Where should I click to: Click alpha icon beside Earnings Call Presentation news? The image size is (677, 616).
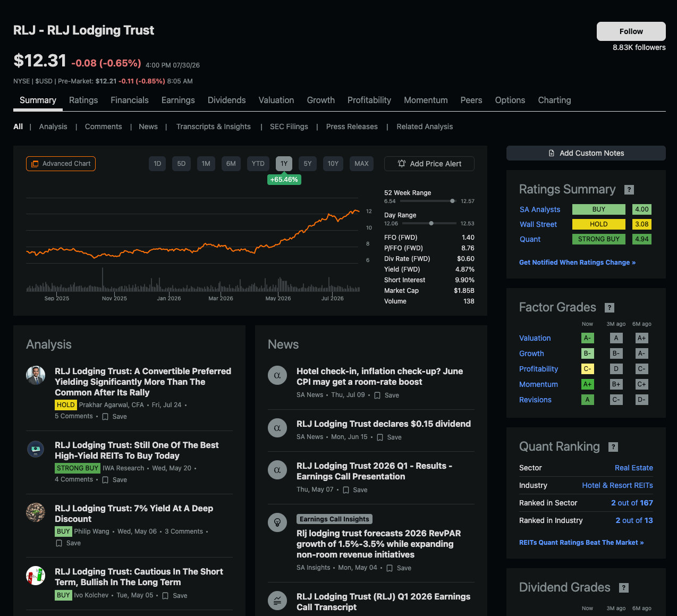coord(277,470)
